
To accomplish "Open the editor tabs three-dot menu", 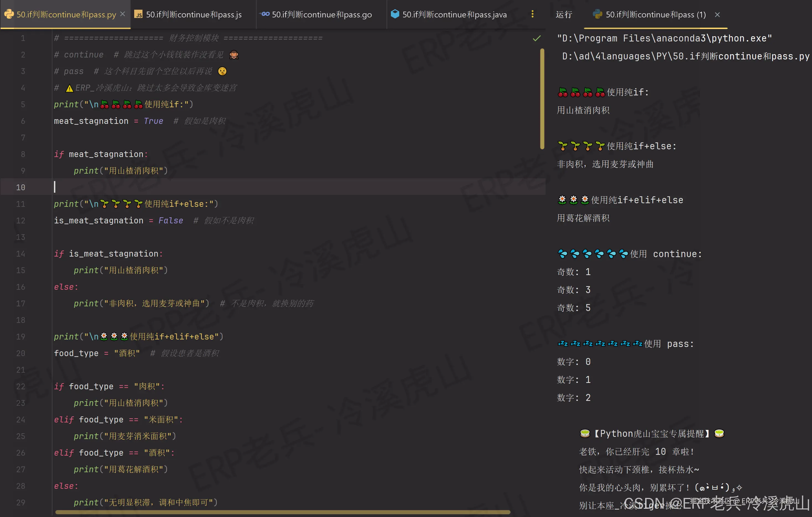I will tap(533, 14).
